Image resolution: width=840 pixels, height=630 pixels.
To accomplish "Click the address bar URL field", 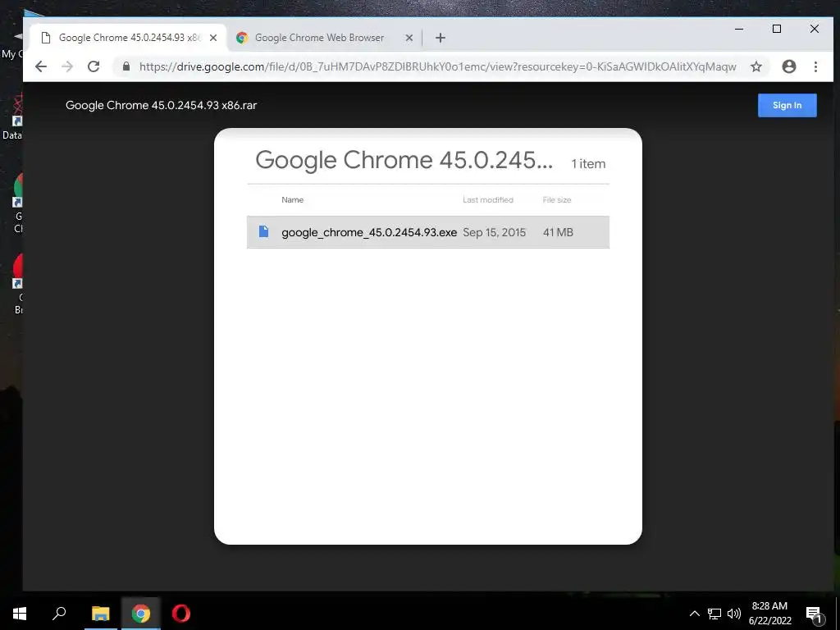I will (x=438, y=66).
